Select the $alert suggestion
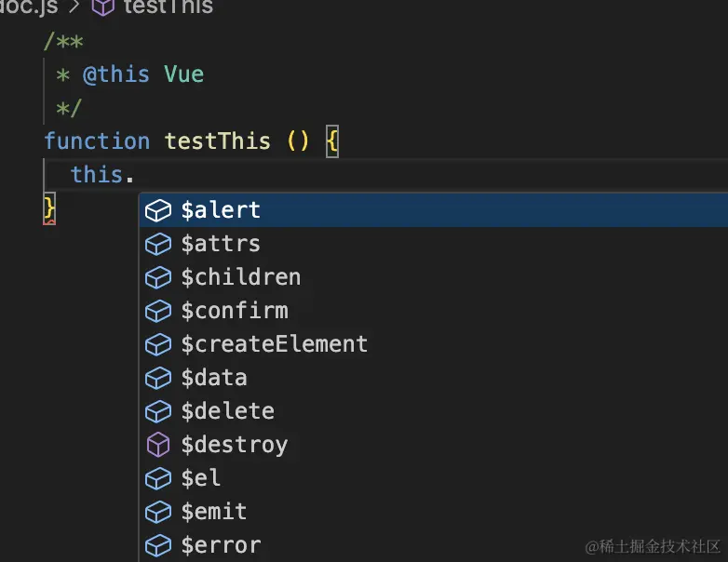728x562 pixels. [222, 210]
